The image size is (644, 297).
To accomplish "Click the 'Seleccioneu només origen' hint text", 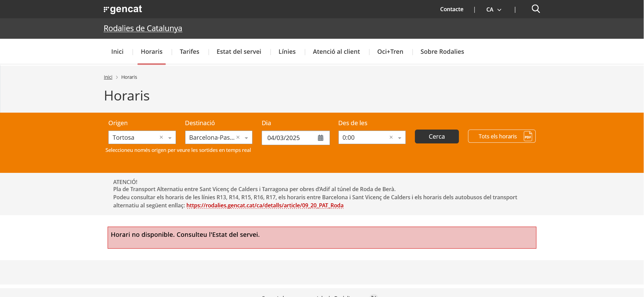I will coord(178,150).
